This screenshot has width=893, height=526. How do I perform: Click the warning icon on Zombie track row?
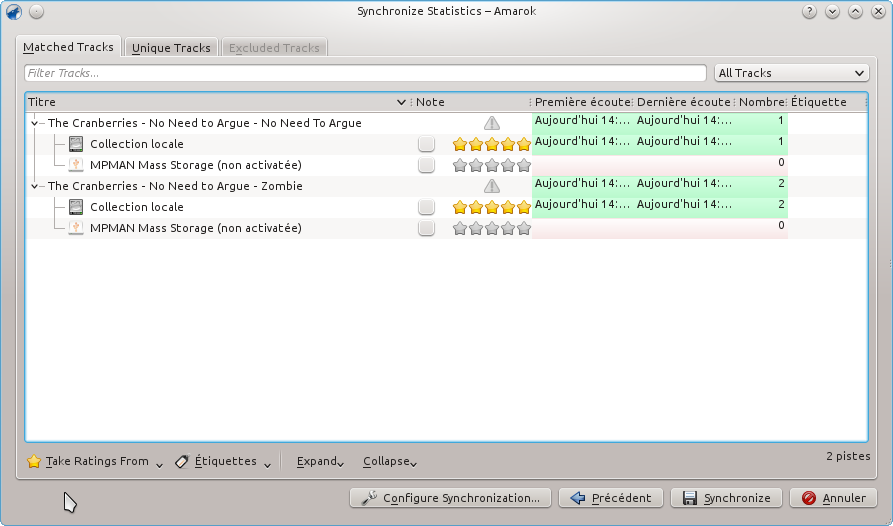[491, 186]
